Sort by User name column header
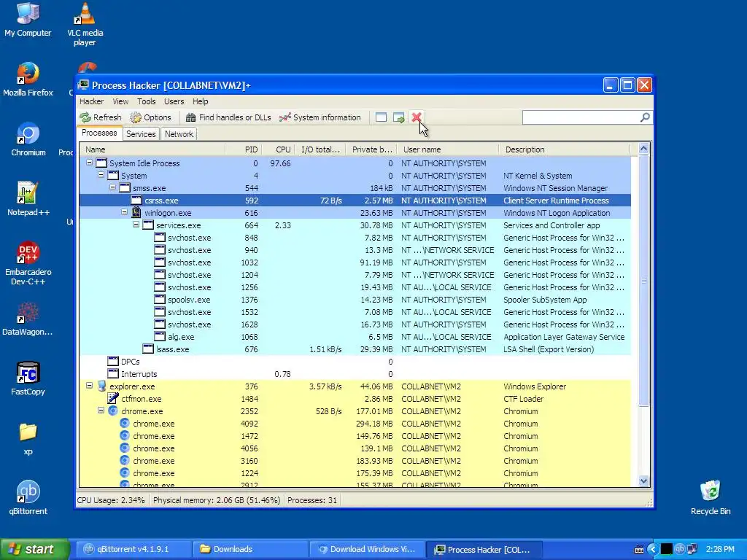 click(x=448, y=149)
